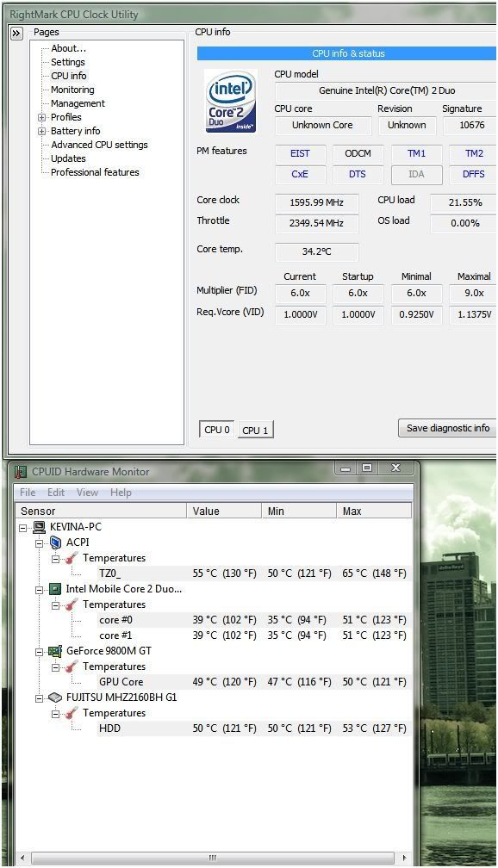Click the thermometer icon under FUJITSU MHZ2160BH
This screenshot has width=498, height=868.
71,713
